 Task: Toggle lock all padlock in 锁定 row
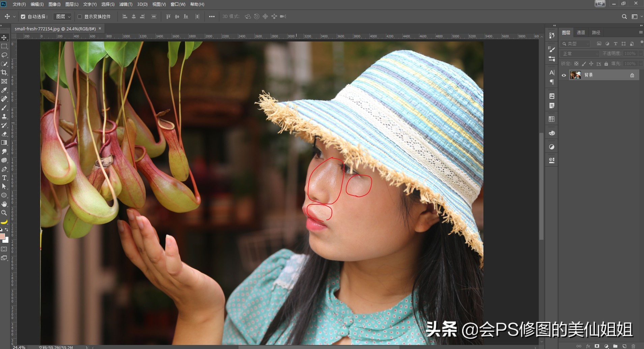606,64
